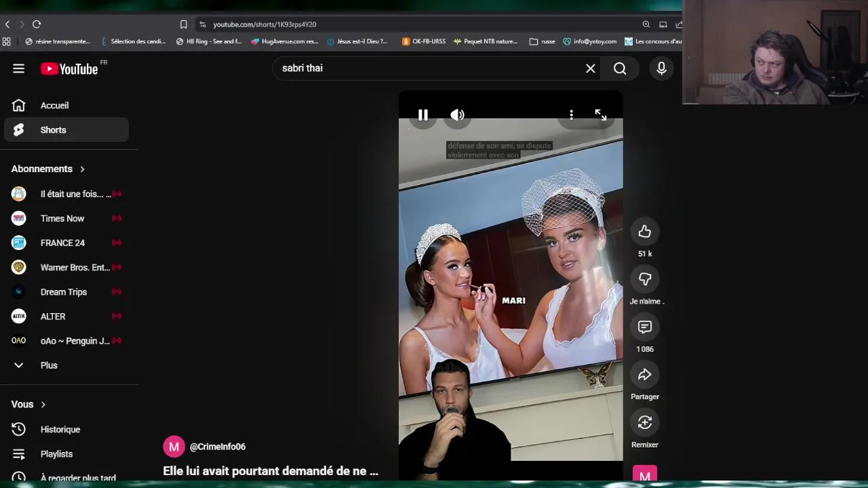Expand Abonnements section chevron

(83, 169)
